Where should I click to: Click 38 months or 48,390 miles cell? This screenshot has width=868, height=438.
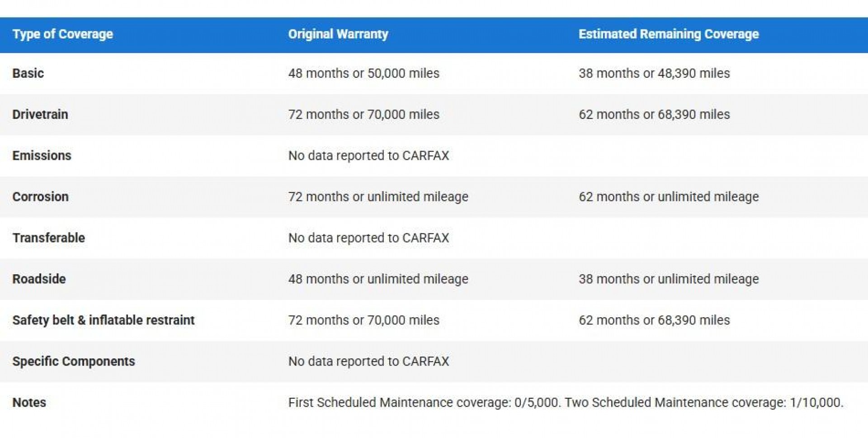tap(654, 73)
